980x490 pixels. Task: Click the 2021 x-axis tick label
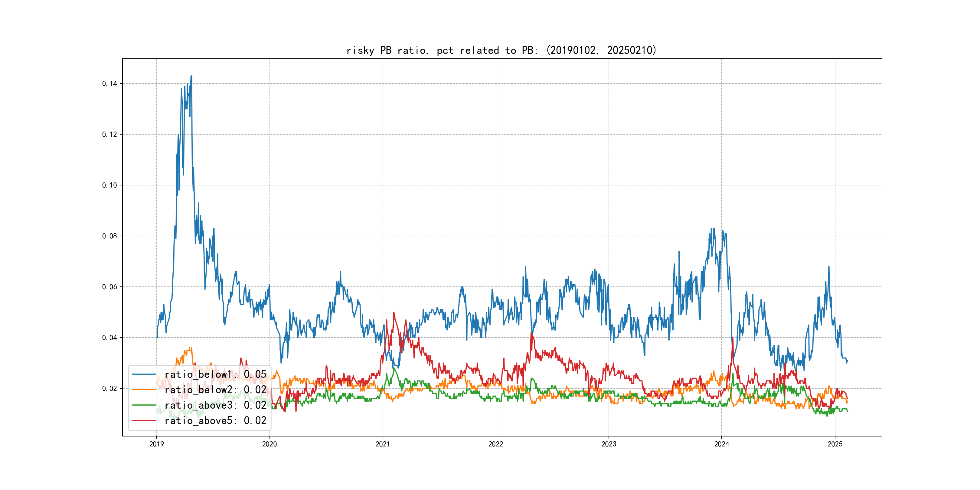[383, 444]
